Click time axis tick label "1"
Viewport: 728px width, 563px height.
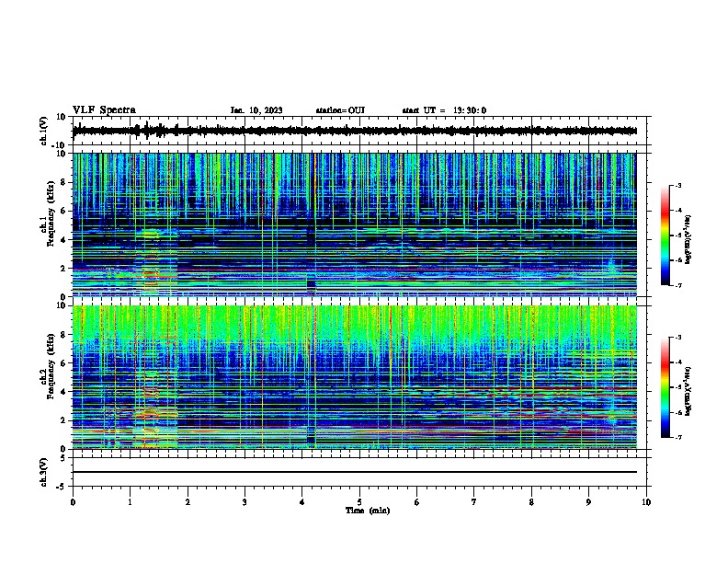130,502
